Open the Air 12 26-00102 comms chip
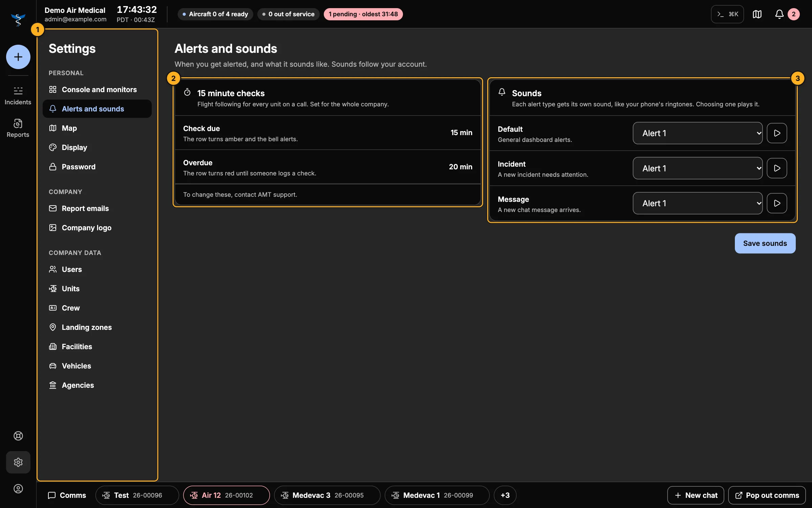Screen dimensions: 812x508 click(226, 495)
